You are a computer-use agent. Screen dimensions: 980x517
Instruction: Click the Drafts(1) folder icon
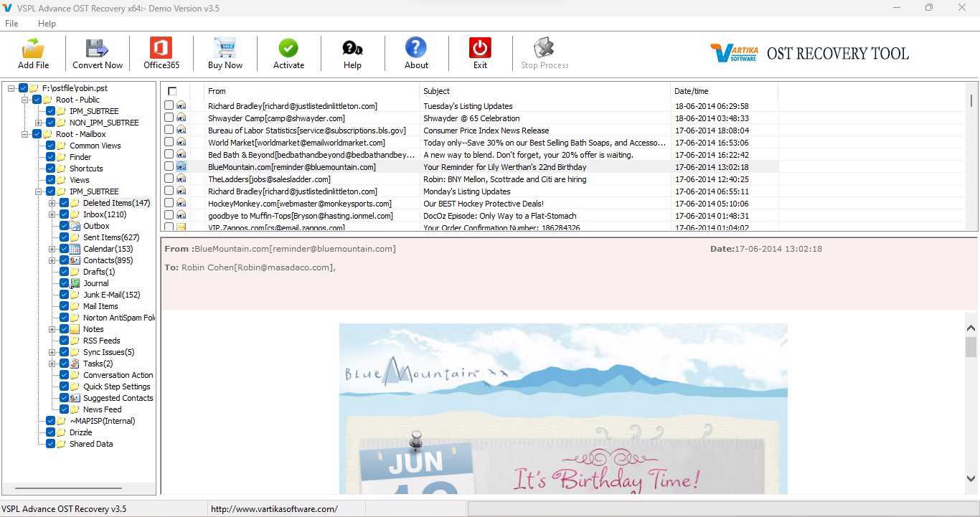tap(75, 272)
